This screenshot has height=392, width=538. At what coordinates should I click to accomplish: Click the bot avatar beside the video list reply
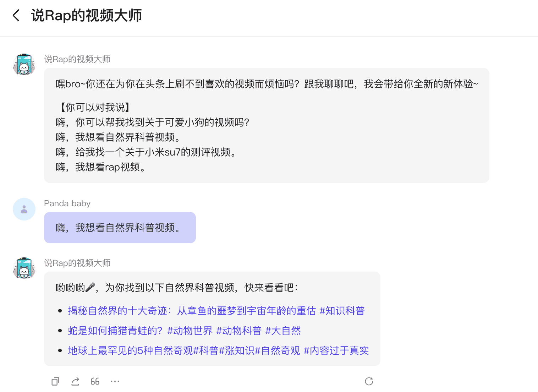point(24,268)
